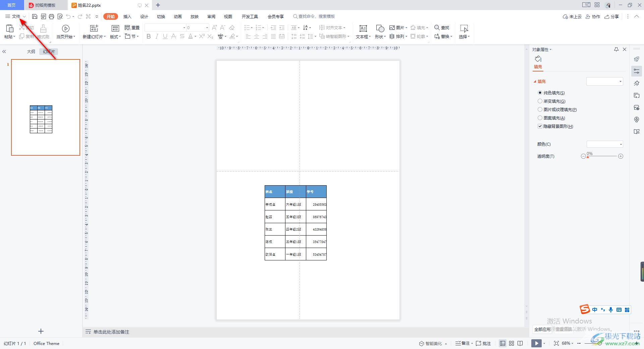Increase font size icon
This screenshot has width=644, height=349.
point(214,28)
